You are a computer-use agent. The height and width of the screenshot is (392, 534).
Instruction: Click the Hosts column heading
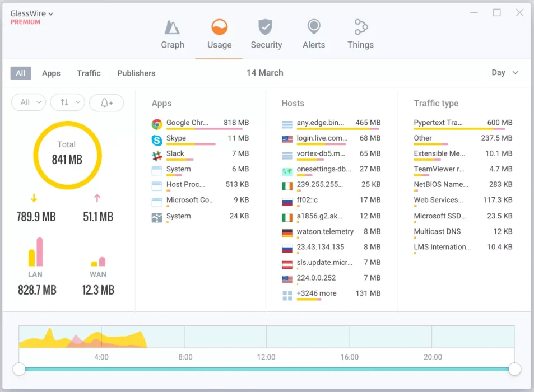293,103
